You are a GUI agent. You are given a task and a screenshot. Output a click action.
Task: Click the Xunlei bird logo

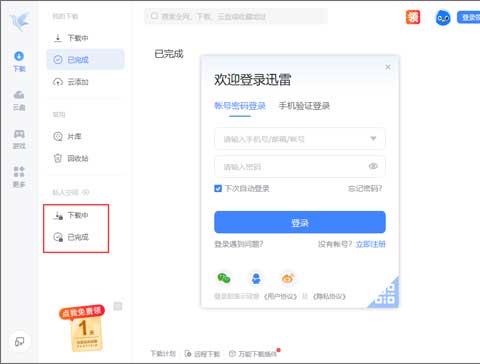pos(19,21)
